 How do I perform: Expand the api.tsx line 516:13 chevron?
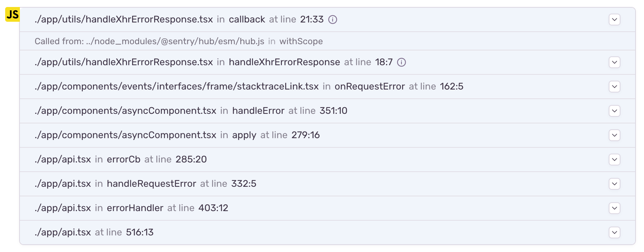point(614,232)
